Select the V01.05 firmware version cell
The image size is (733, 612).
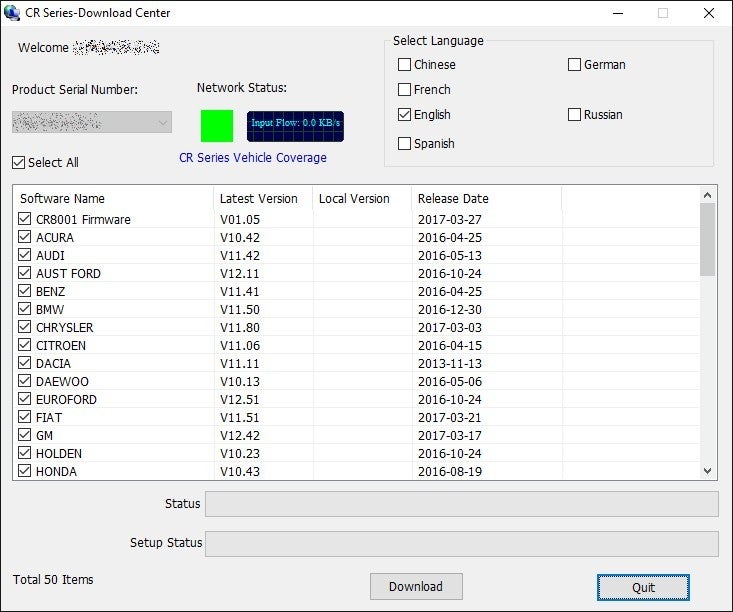tap(240, 219)
